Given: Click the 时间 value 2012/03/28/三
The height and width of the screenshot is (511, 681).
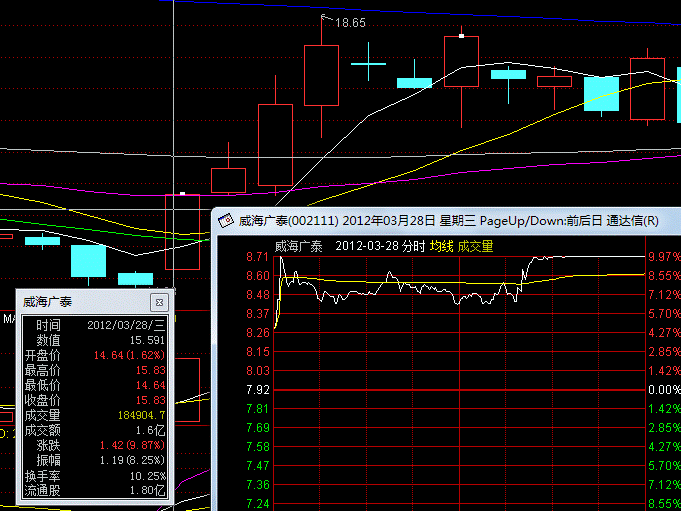Looking at the screenshot, I should click(126, 325).
